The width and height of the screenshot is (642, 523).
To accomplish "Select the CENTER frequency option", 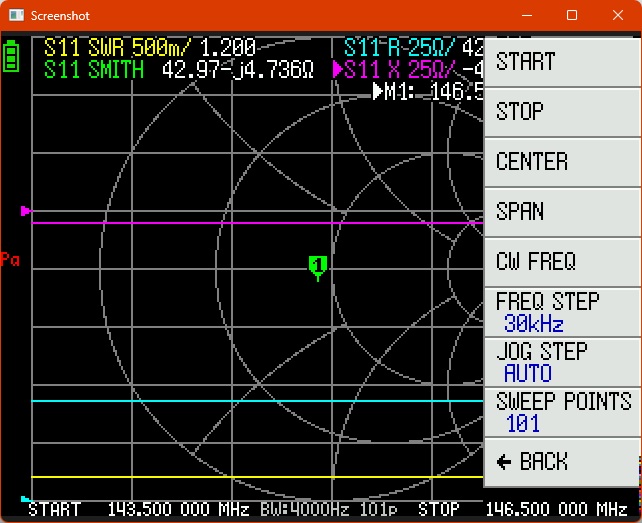I will click(x=561, y=162).
